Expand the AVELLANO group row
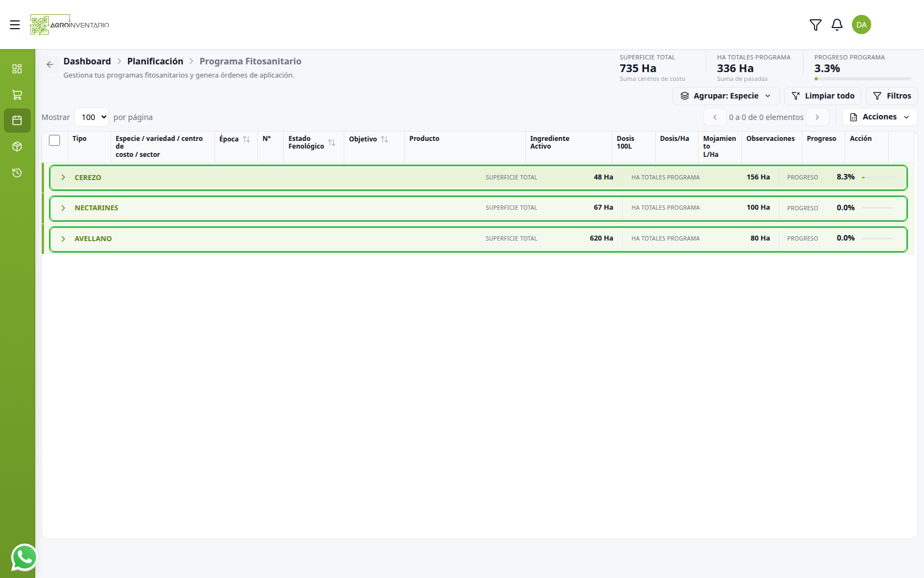The image size is (924, 578). (63, 239)
